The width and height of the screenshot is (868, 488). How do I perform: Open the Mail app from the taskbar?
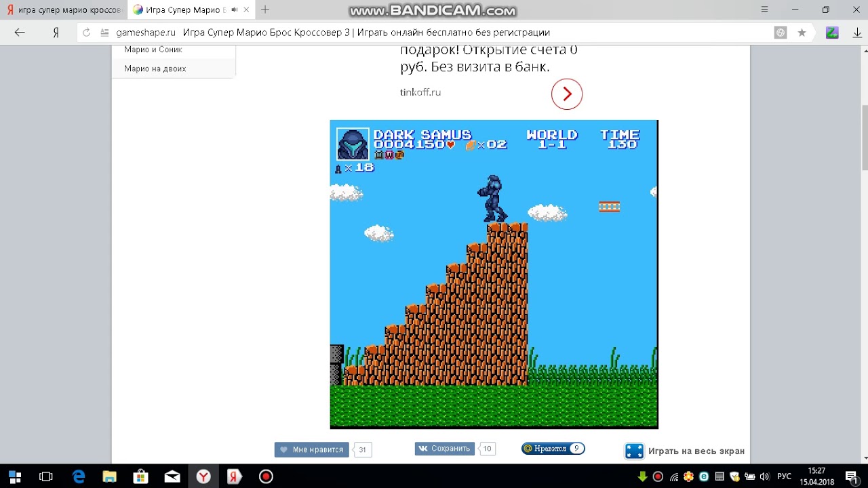click(172, 476)
